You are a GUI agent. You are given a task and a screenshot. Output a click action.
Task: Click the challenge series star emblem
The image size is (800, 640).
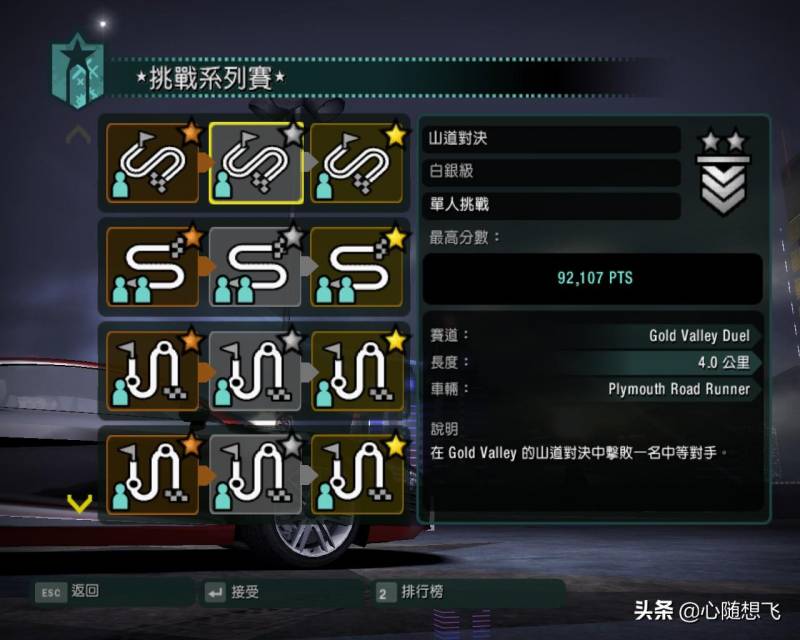pos(78,71)
